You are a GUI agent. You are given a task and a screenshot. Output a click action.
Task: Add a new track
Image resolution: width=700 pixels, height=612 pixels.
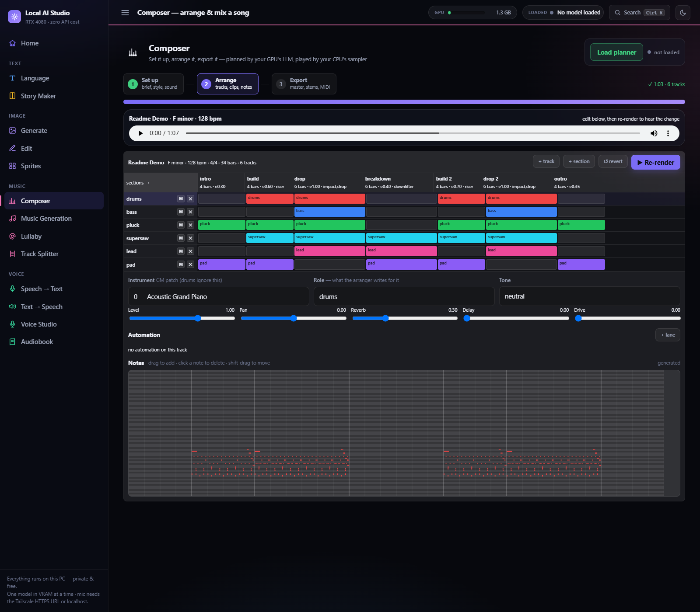click(x=546, y=161)
